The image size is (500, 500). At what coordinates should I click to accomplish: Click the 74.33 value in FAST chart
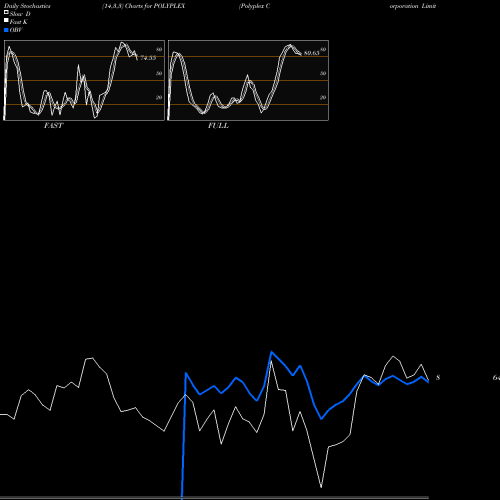coord(148,58)
